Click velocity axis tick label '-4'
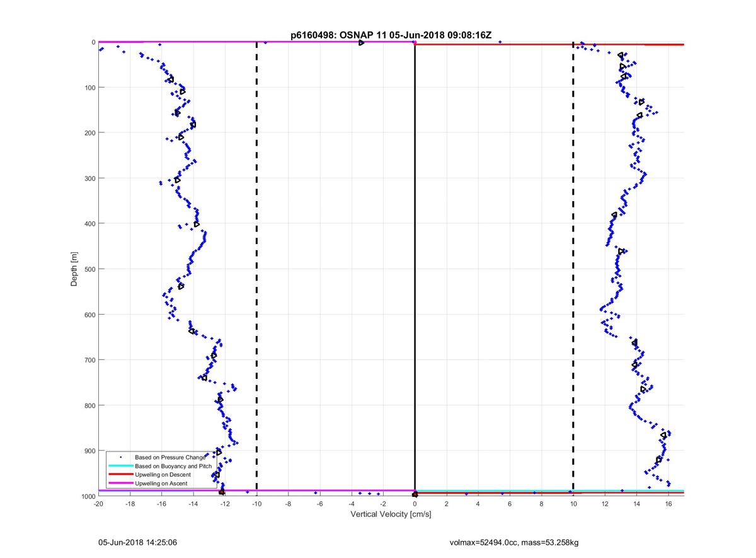 [352, 504]
